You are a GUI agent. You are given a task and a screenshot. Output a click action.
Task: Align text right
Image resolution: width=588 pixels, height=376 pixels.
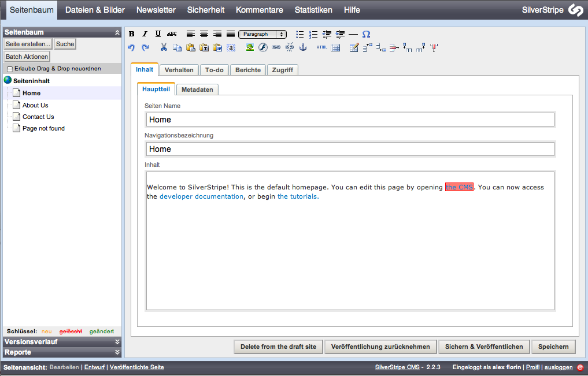[217, 34]
